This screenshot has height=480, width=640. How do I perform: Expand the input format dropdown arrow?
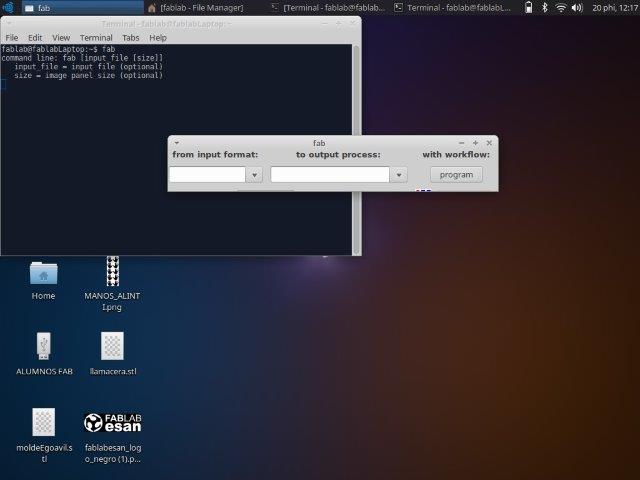coord(254,175)
